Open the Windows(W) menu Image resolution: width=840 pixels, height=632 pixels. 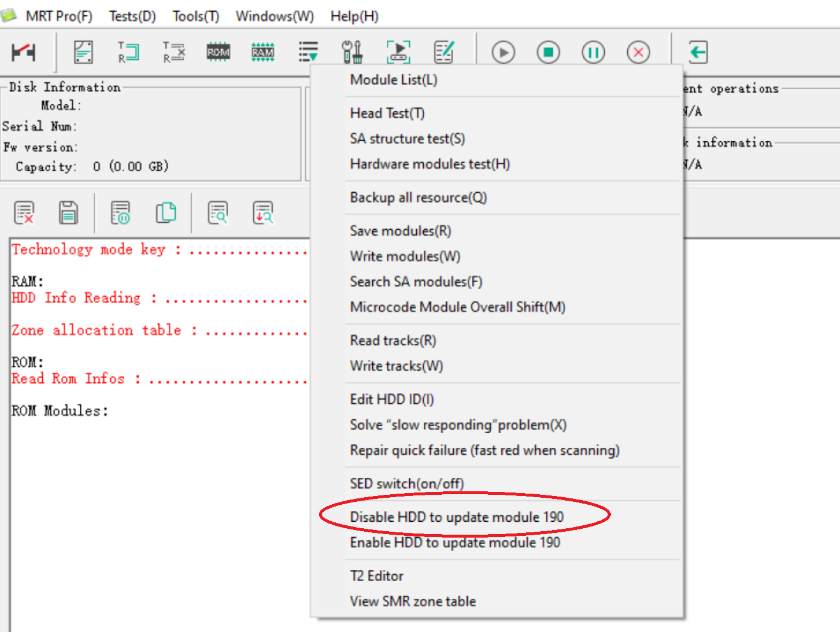point(275,16)
